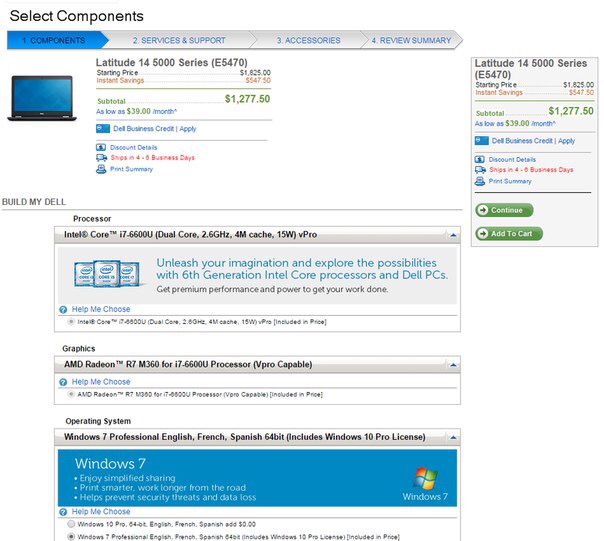Image resolution: width=604 pixels, height=541 pixels.
Task: Click the Dell Business Credit card icon in main summary
Action: tap(103, 128)
